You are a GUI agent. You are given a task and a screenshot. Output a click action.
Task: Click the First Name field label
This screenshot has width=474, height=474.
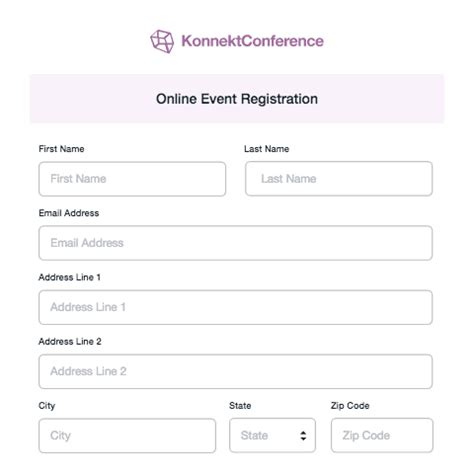click(x=61, y=149)
